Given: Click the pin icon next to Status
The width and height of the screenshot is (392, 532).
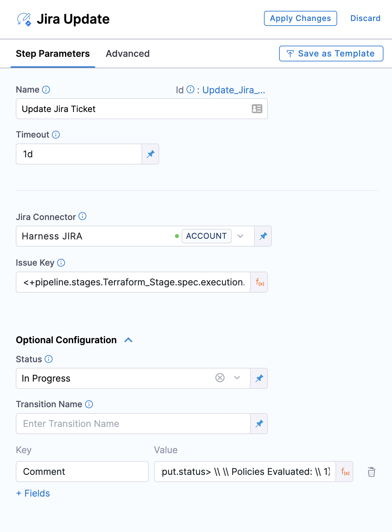Looking at the screenshot, I should 259,378.
